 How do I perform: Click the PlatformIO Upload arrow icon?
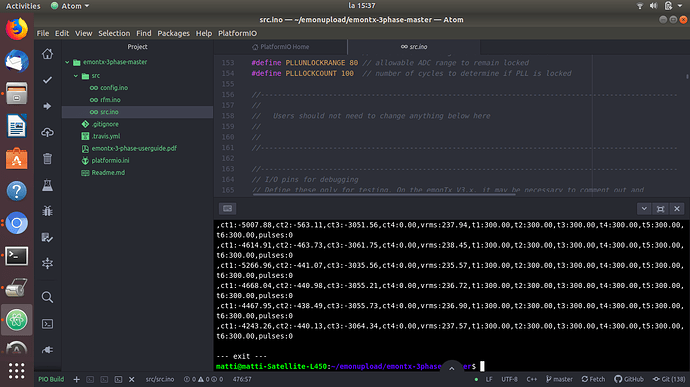pos(47,106)
